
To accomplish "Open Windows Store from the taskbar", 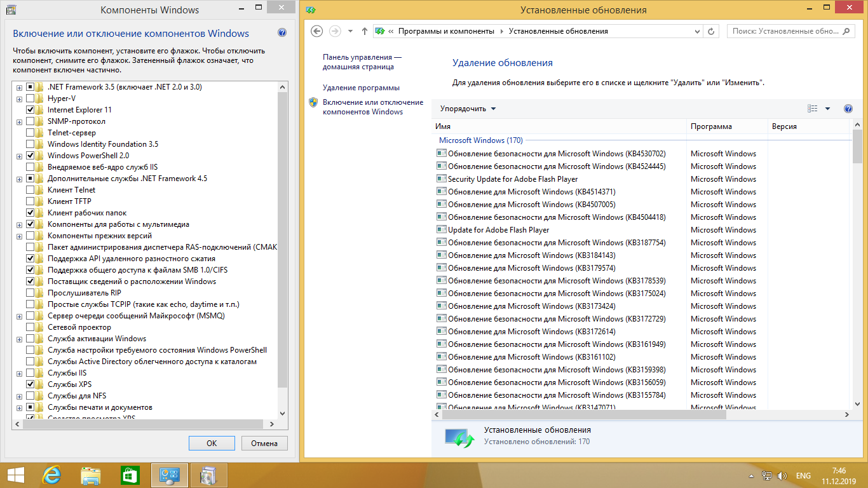I will point(130,475).
